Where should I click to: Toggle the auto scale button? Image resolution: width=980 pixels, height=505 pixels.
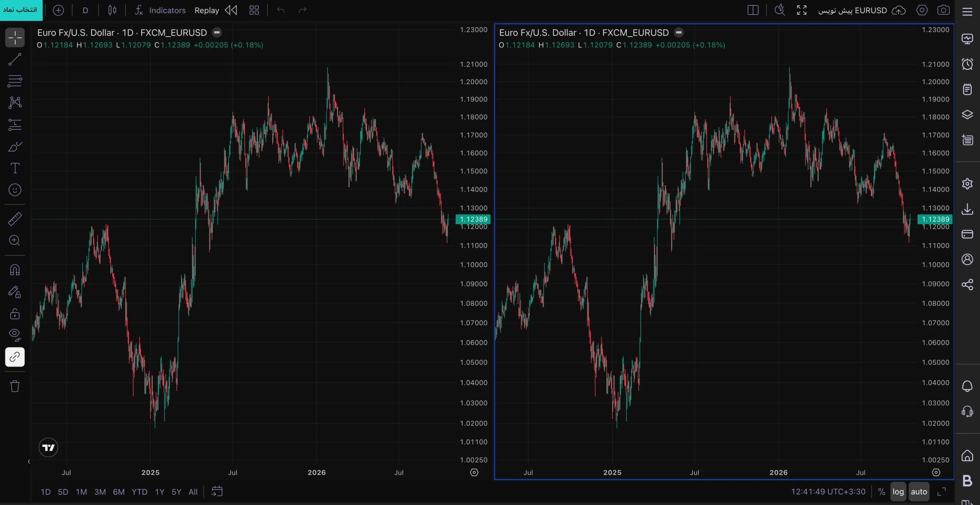[x=919, y=492]
